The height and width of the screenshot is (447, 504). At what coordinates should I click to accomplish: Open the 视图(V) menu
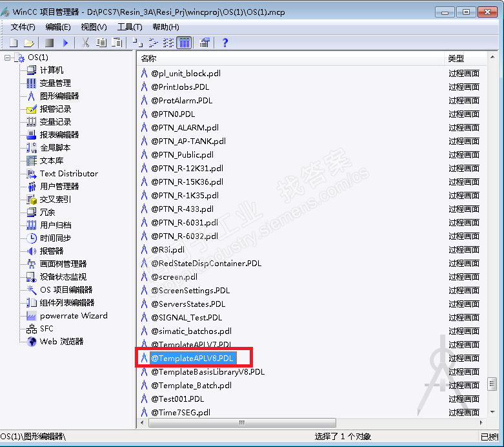94,27
